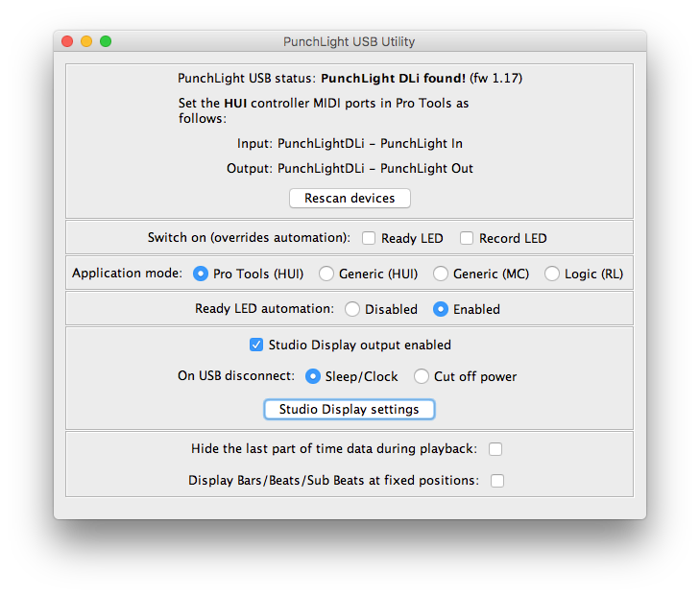Set Ready LED automation to Disabled
Image resolution: width=700 pixels, height=596 pixels.
click(352, 309)
